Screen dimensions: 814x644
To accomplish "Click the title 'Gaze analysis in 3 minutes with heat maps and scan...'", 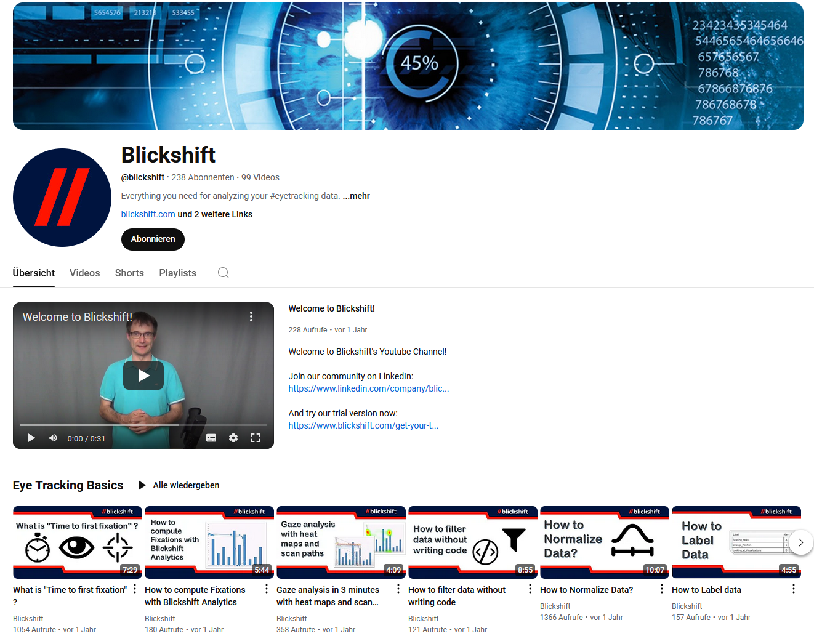I will (x=328, y=596).
